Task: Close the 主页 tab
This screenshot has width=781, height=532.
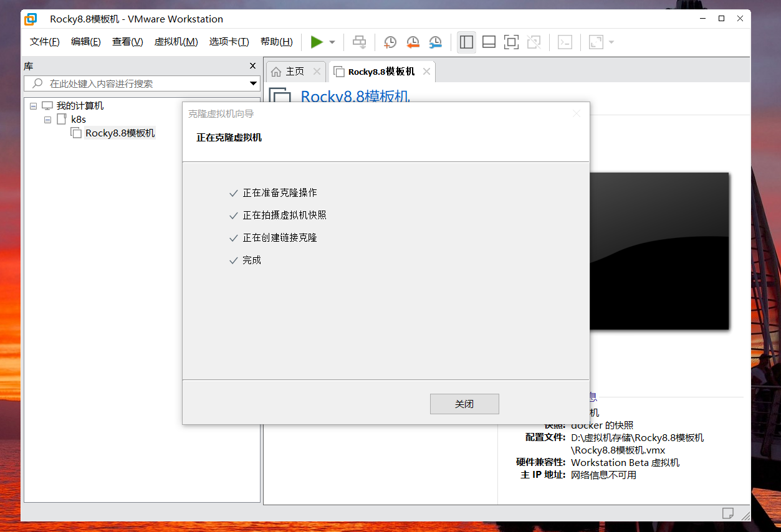Action: coord(317,72)
